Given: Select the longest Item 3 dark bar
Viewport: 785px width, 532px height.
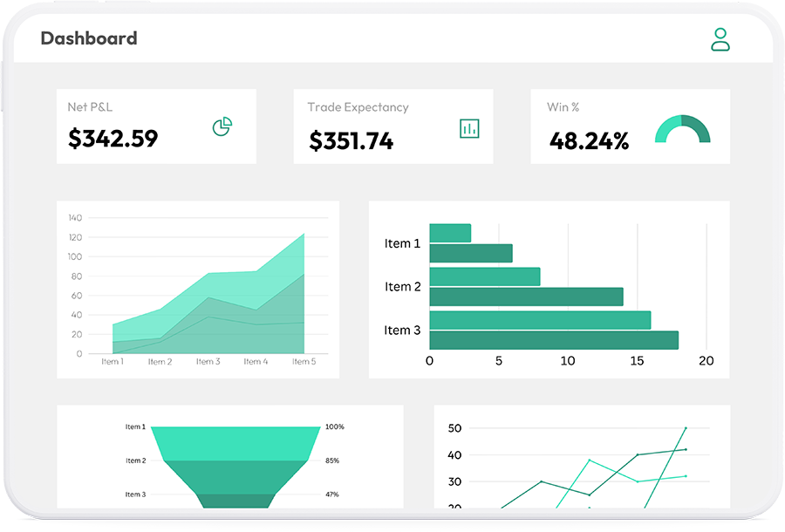Looking at the screenshot, I should click(554, 340).
